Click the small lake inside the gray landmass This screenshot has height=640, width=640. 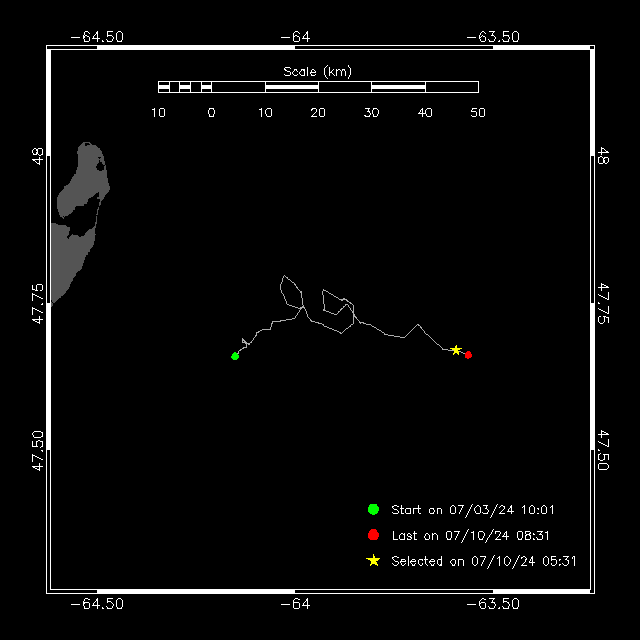pos(100,166)
